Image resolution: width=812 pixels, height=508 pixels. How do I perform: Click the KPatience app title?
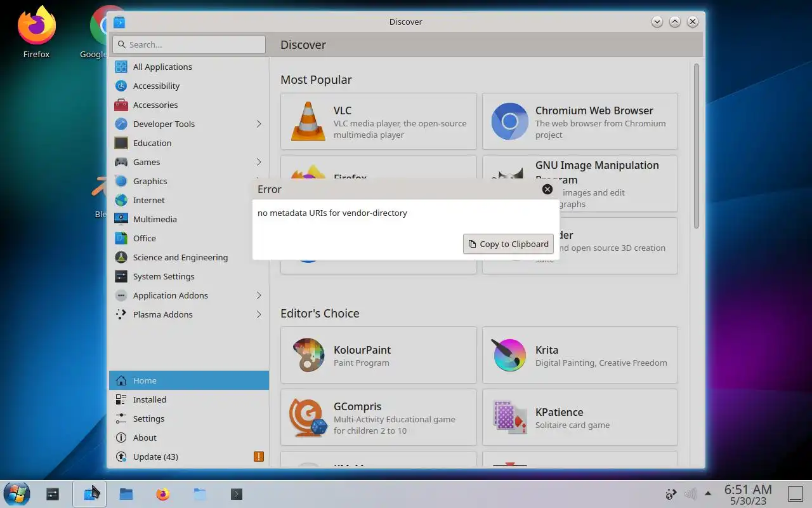click(x=559, y=412)
